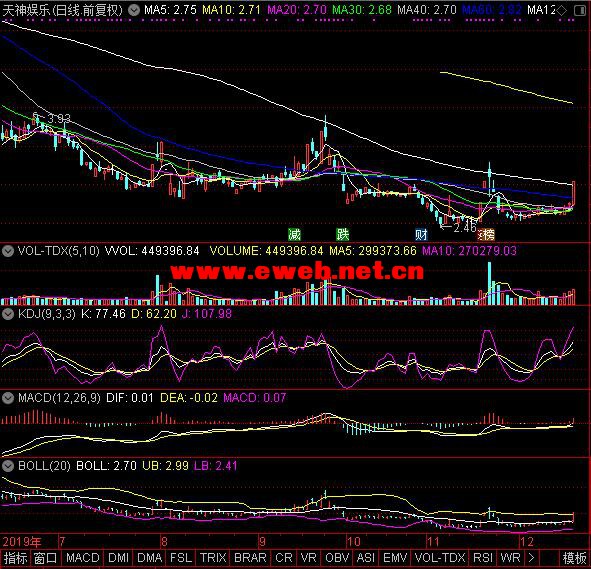This screenshot has height=569, width=591.
Task: Click the green 减 marker on the price chart
Action: pos(294,234)
